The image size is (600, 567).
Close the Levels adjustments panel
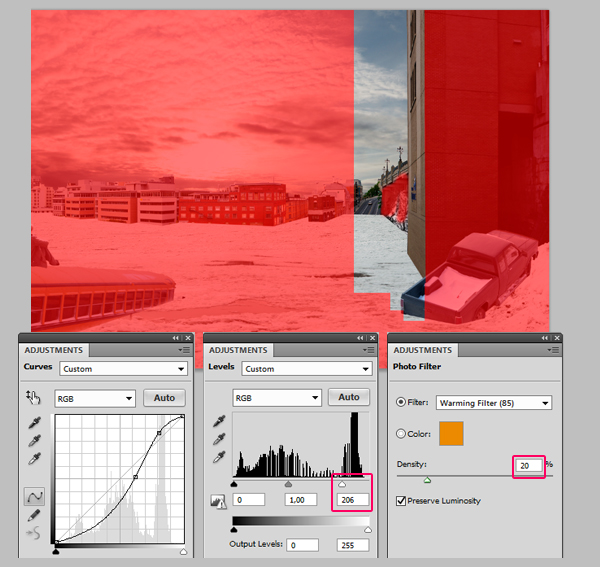tap(372, 338)
